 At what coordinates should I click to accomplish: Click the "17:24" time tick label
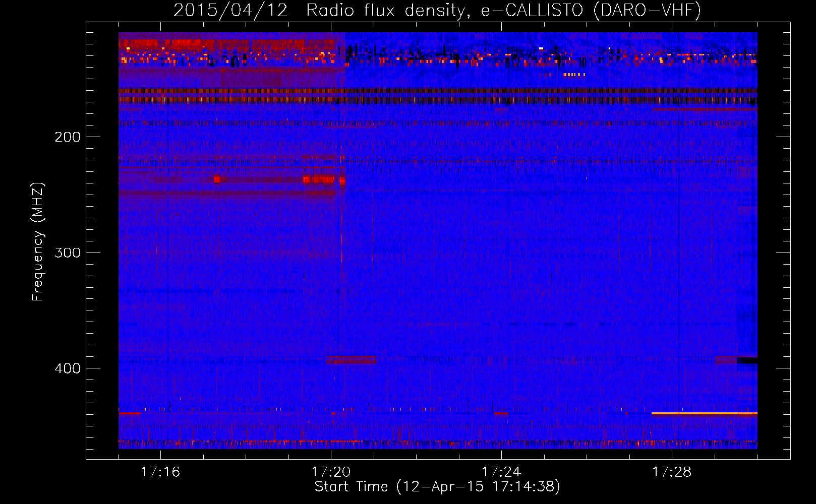[x=501, y=472]
